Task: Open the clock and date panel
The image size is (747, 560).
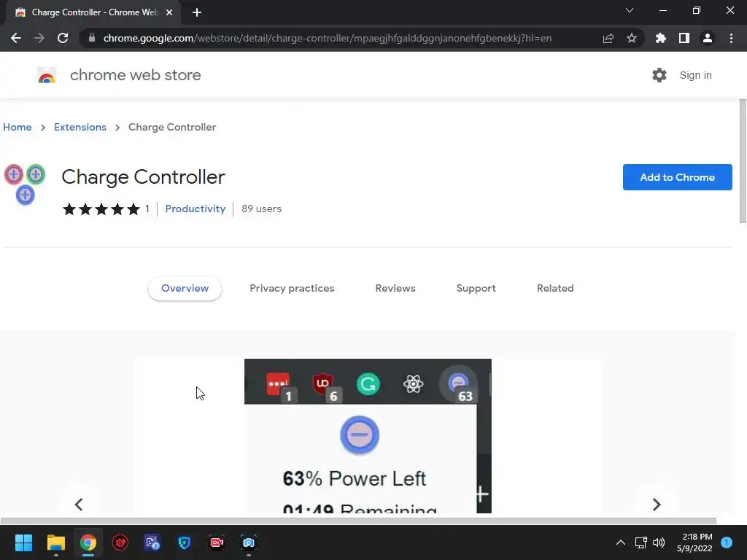Action: tap(694, 542)
